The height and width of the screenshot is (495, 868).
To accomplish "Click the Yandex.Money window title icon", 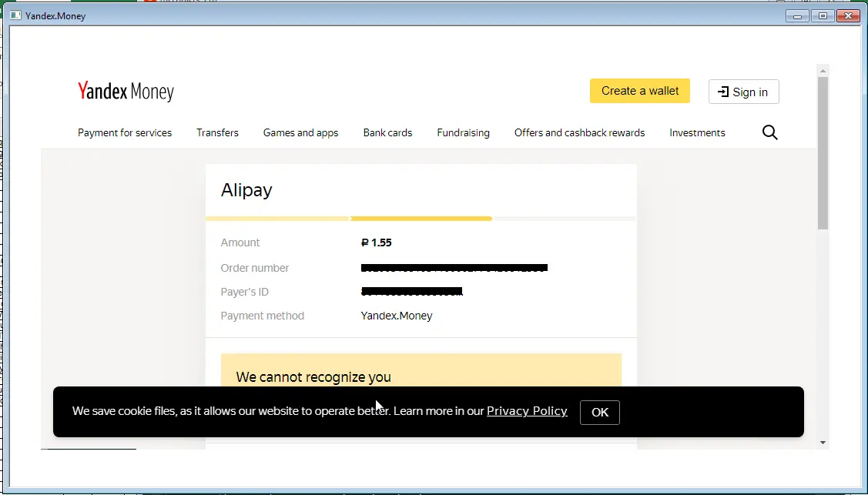I will tap(15, 15).
